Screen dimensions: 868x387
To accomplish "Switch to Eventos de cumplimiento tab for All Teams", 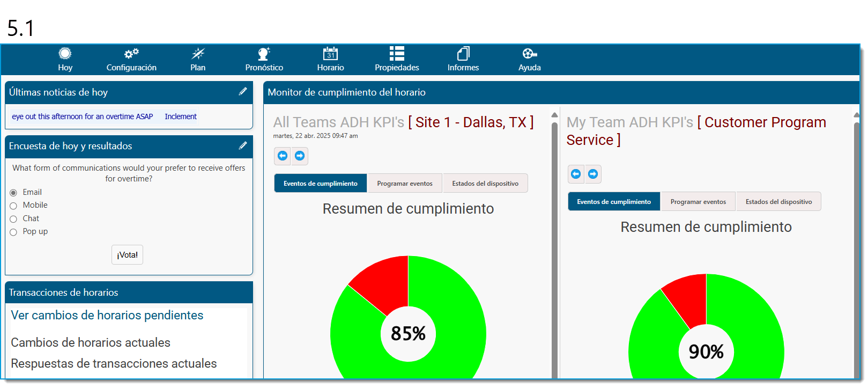I will point(321,183).
